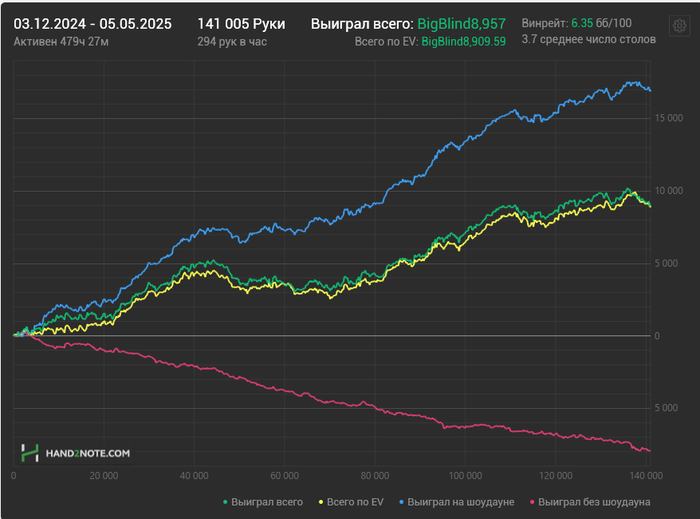Click the 140 000 x-axis label
The image size is (700, 519).
click(646, 476)
